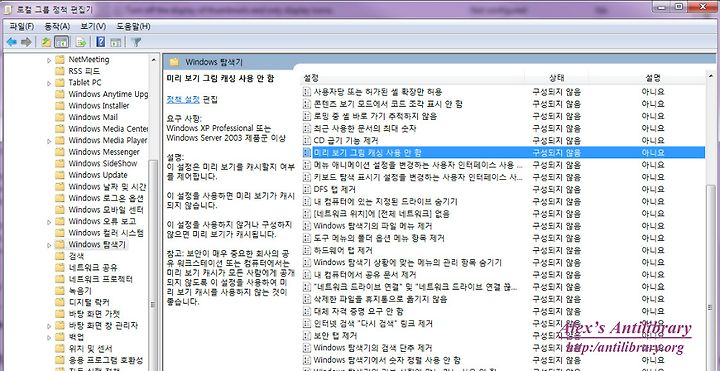Click policy icon for 도구 메뉴의 폴더 옵션 메뉴 항목 제거
Image resolution: width=720 pixels, height=371 pixels.
point(307,238)
